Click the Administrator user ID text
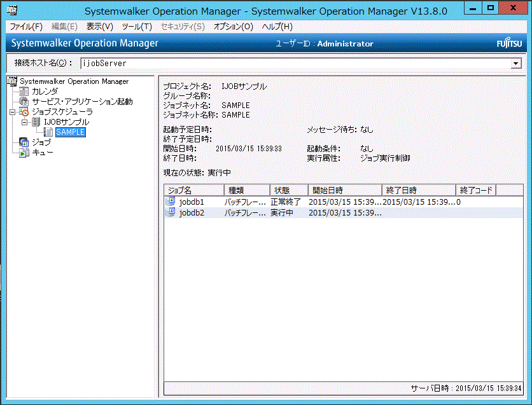The height and width of the screenshot is (405, 532). (x=345, y=43)
